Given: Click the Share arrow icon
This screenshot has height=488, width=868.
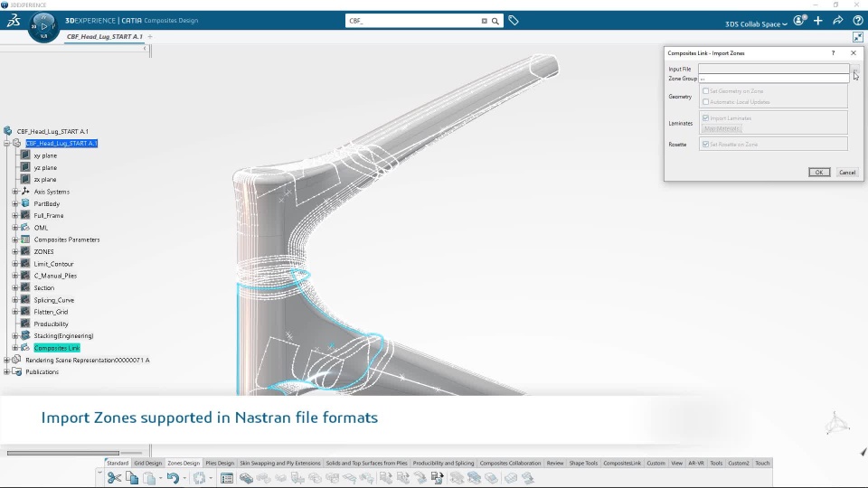Looking at the screenshot, I should tap(838, 21).
